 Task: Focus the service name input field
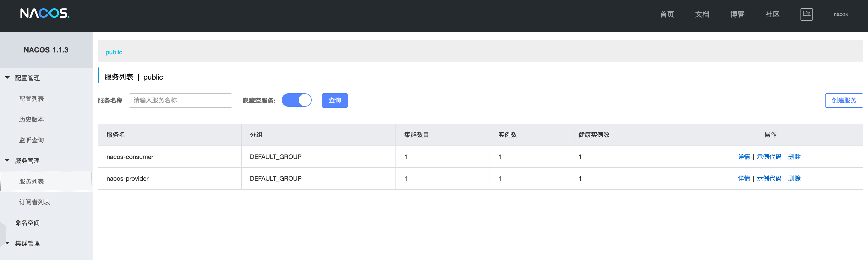[180, 100]
